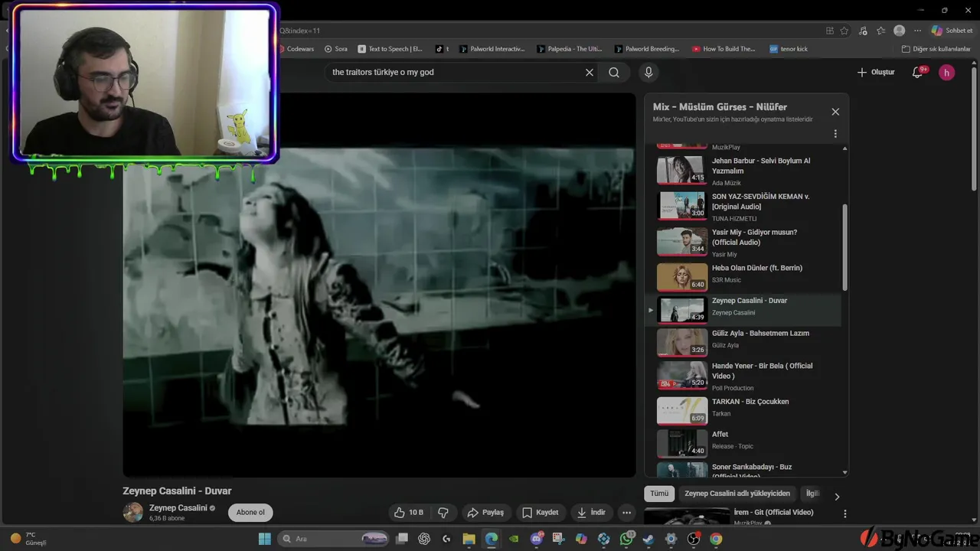Open the Palpedia bookmark
The image size is (980, 551).
(570, 49)
